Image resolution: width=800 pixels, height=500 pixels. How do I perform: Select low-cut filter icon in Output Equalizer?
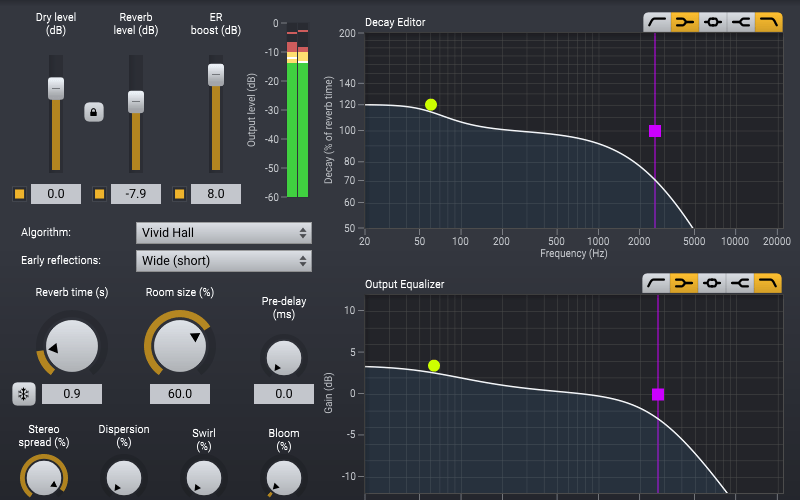[x=657, y=284]
